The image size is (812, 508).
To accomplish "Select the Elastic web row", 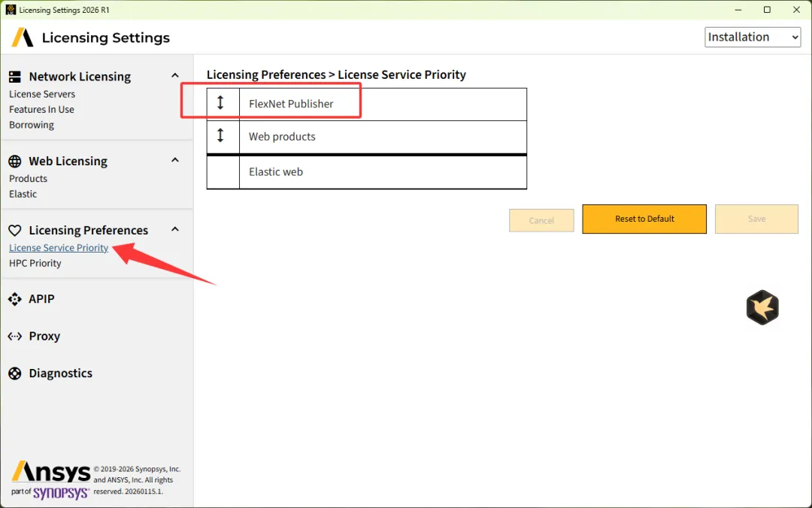I will (x=367, y=172).
